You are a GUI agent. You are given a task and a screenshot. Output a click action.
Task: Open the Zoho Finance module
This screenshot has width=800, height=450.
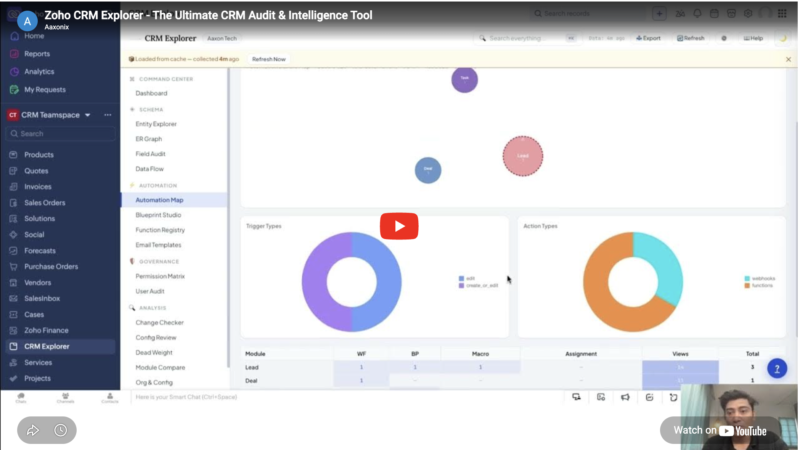(x=46, y=330)
